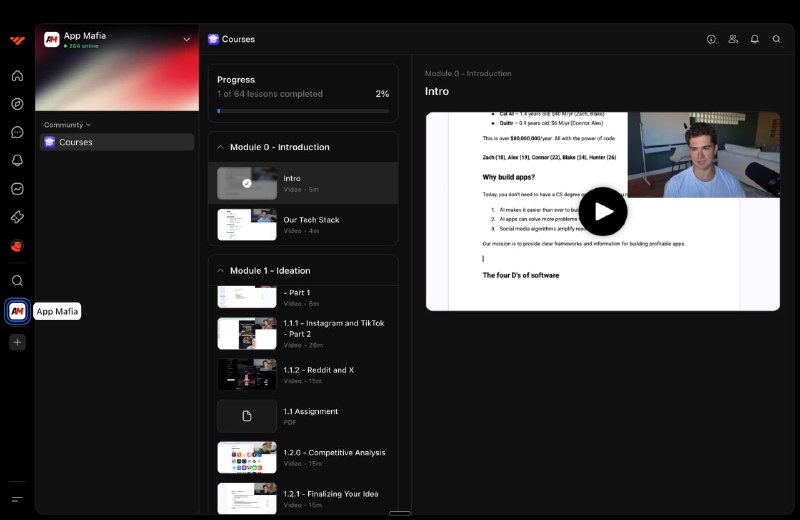
Task: Open the App Mafia community dropdown chevron
Action: (x=187, y=39)
